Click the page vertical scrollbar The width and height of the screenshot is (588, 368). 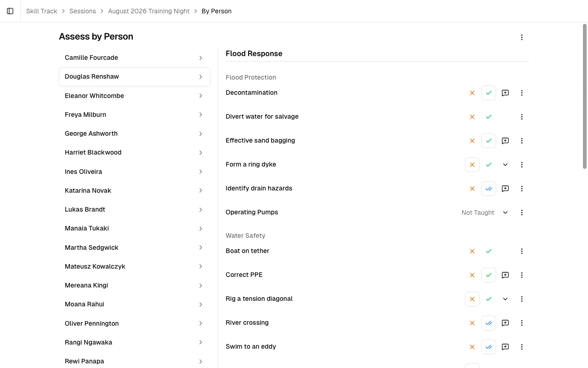point(585,97)
